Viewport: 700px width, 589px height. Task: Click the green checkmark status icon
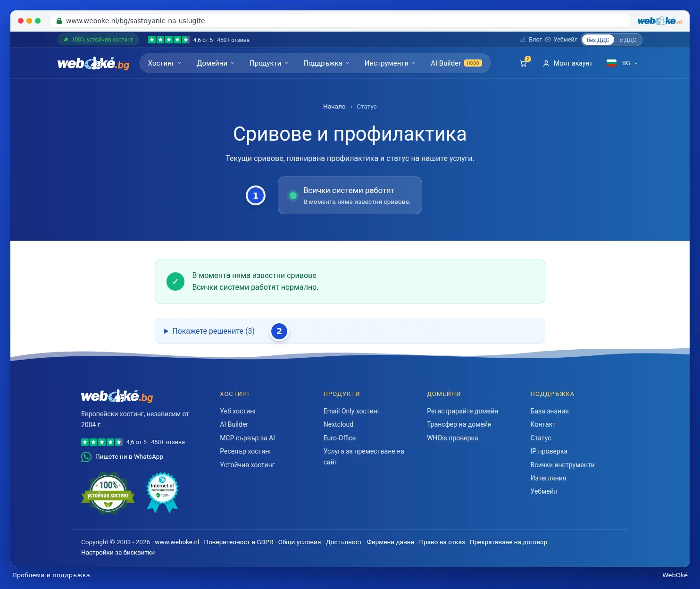(x=175, y=281)
